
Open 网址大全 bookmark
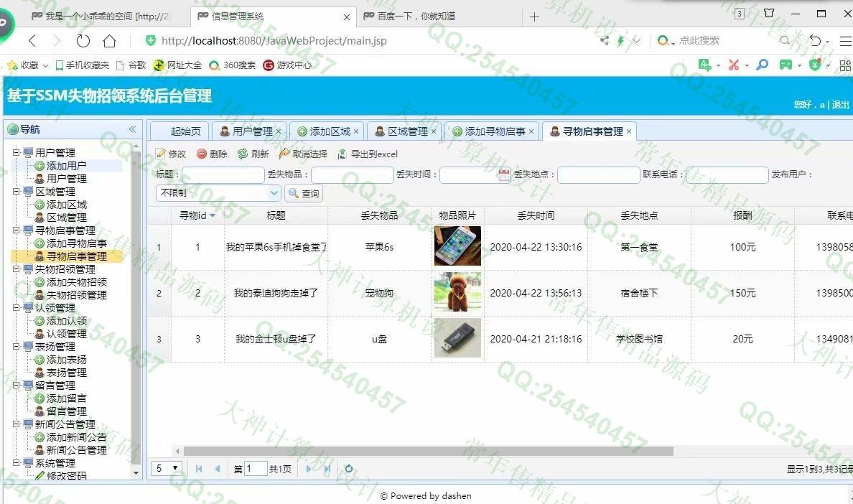click(178, 65)
